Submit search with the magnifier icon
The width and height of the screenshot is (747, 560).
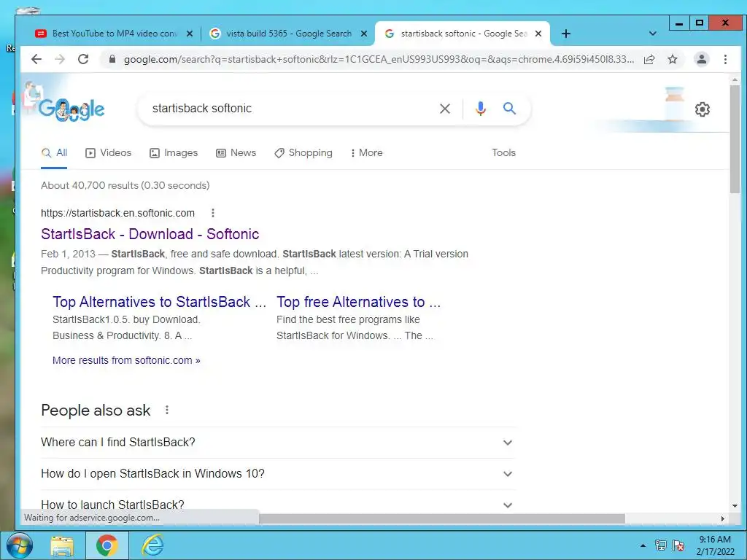509,109
